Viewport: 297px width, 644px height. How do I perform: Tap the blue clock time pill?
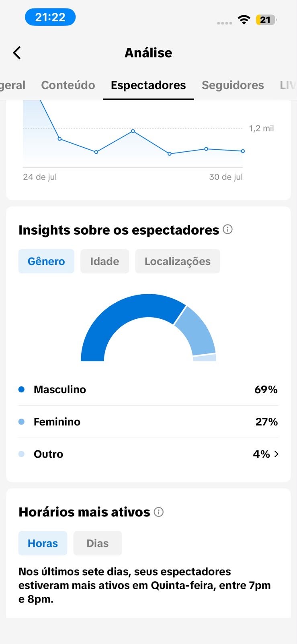[50, 17]
